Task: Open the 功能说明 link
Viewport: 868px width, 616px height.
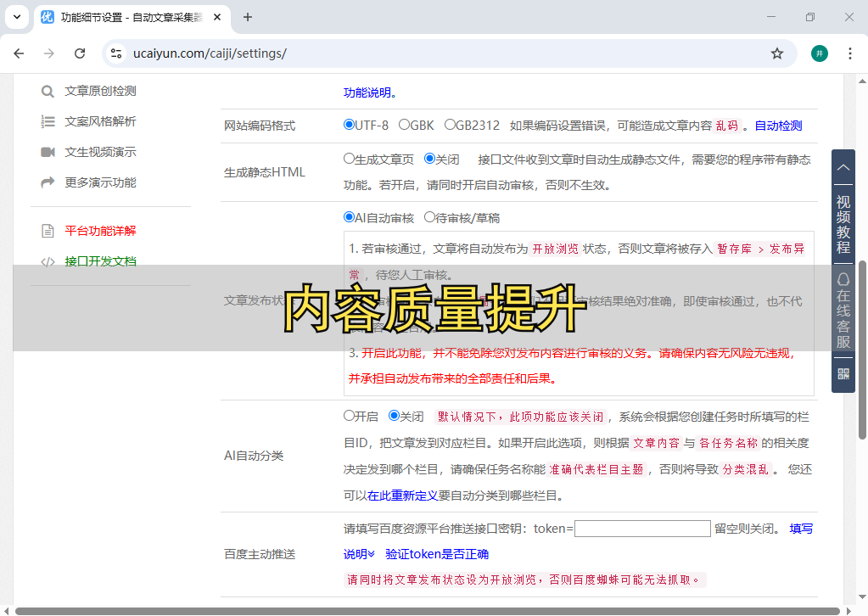Action: pos(367,92)
